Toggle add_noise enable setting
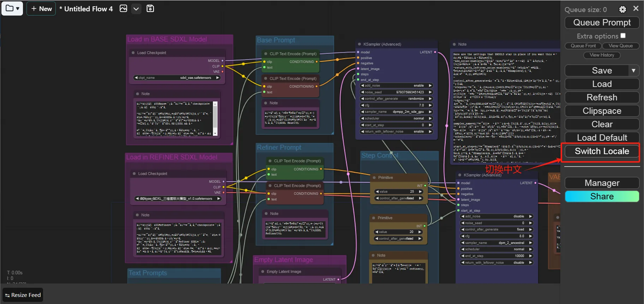The height and width of the screenshot is (304, 644). (x=395, y=86)
